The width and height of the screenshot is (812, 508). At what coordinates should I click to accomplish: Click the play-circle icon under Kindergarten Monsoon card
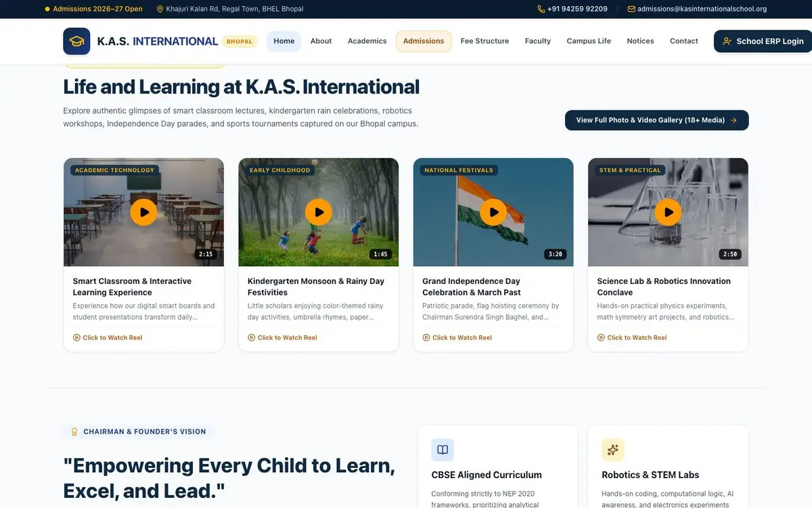click(252, 337)
